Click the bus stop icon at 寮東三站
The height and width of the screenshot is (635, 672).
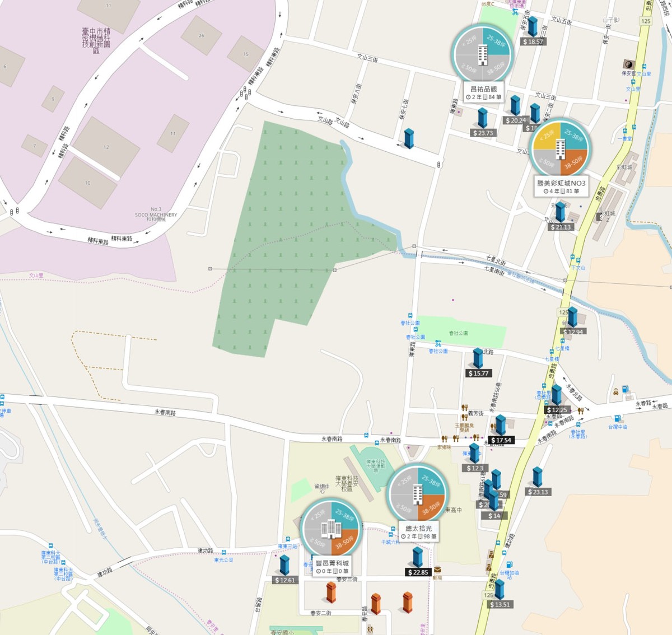pos(287,539)
